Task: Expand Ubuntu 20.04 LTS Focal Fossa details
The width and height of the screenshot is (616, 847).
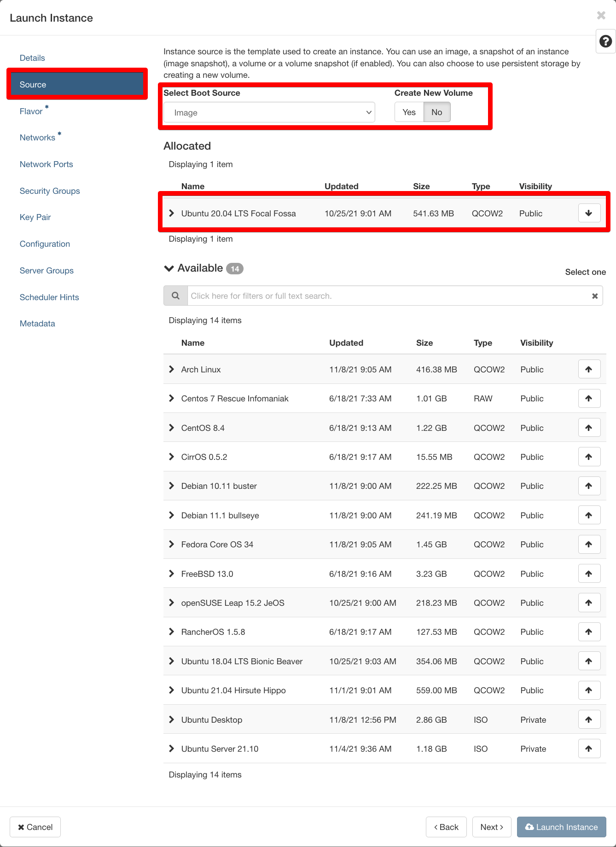Action: pyautogui.click(x=172, y=213)
